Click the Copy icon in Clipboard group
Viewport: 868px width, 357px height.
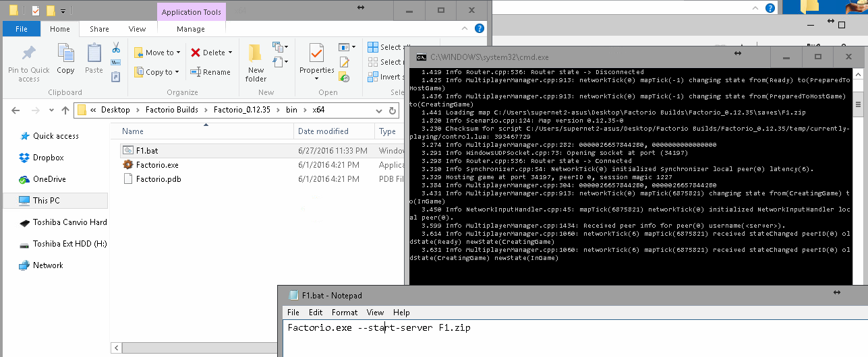click(65, 54)
